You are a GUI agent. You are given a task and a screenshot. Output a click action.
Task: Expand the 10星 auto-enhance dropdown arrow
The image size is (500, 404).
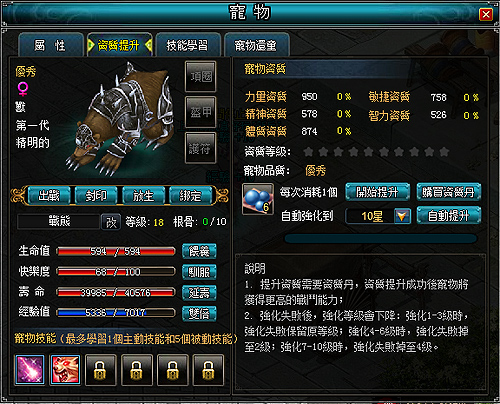pos(402,216)
